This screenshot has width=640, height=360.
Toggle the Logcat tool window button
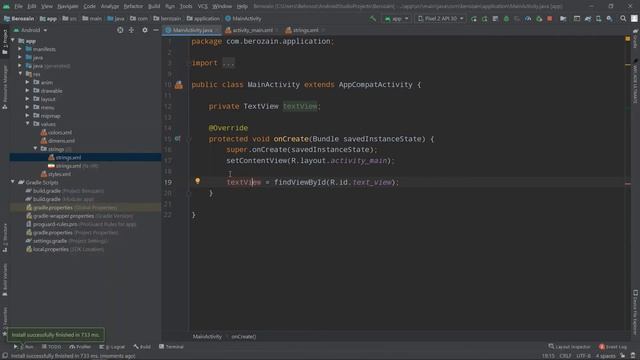pos(112,347)
